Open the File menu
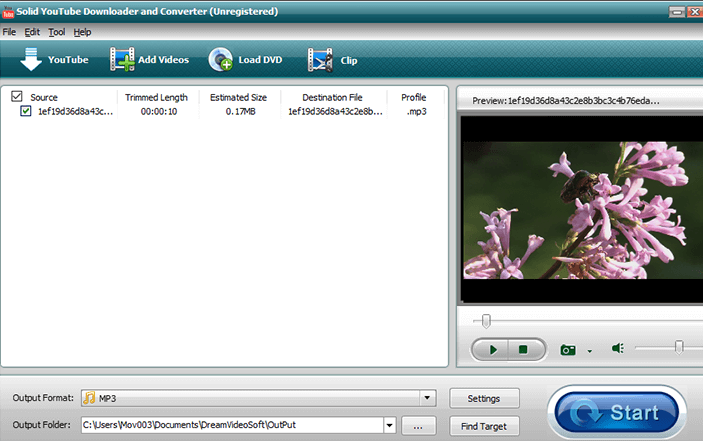The height and width of the screenshot is (441, 703). click(x=9, y=32)
